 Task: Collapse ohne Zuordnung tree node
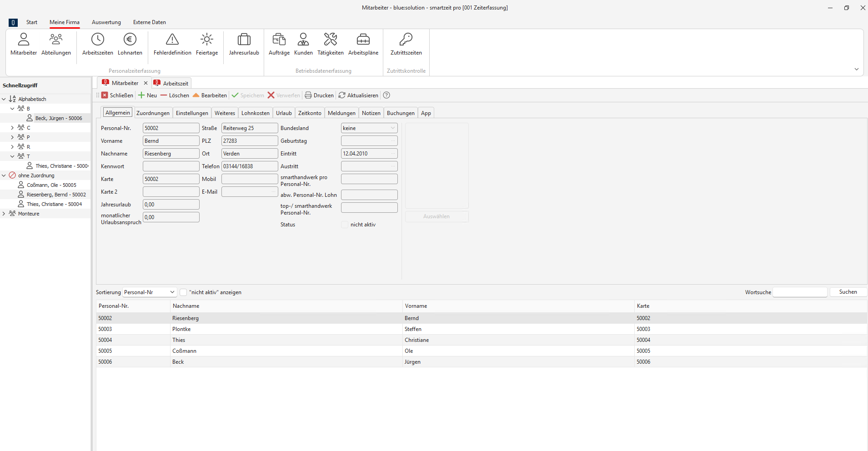pos(4,175)
